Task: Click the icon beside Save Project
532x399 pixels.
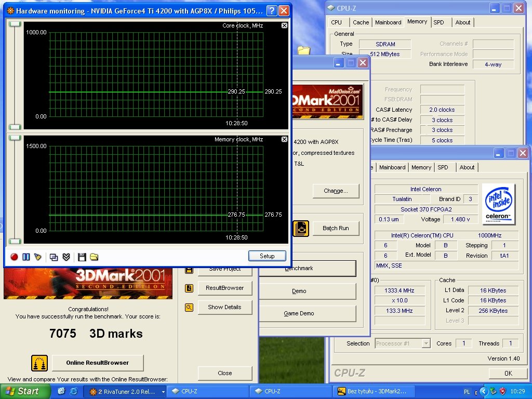Action: click(189, 270)
